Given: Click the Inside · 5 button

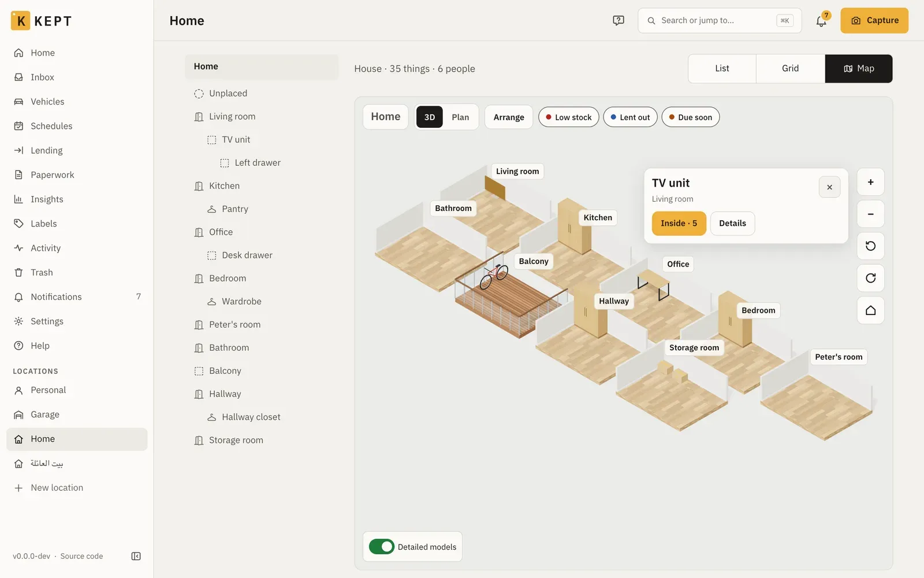Looking at the screenshot, I should [679, 224].
